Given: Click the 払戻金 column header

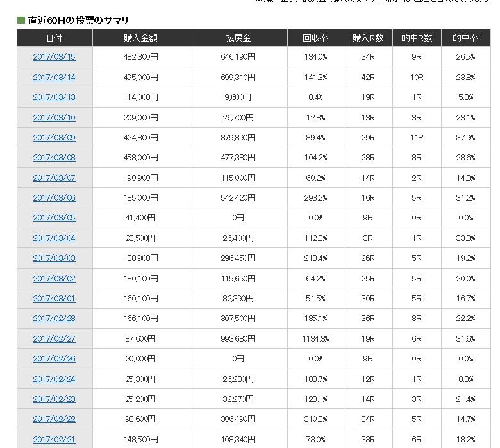Looking at the screenshot, I should (x=238, y=38).
